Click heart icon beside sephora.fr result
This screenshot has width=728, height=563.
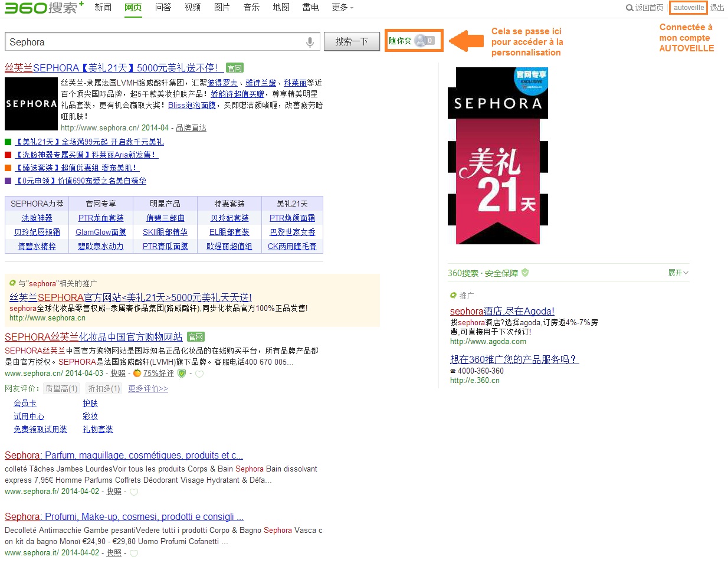[134, 492]
